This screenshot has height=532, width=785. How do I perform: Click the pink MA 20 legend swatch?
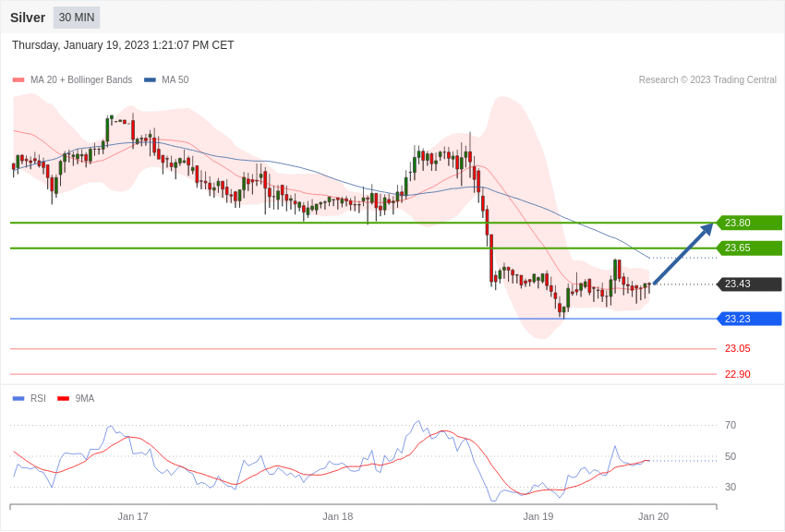(18, 79)
